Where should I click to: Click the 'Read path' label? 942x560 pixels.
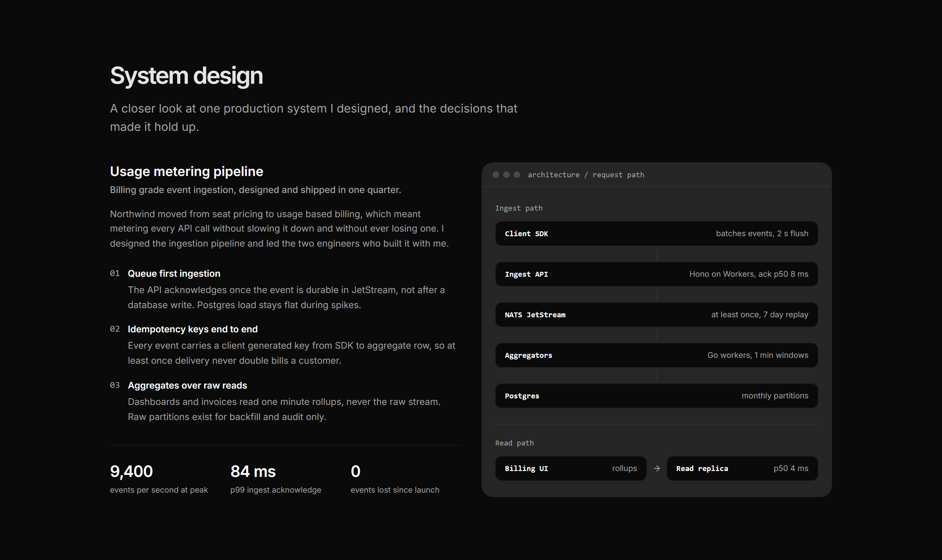(515, 443)
